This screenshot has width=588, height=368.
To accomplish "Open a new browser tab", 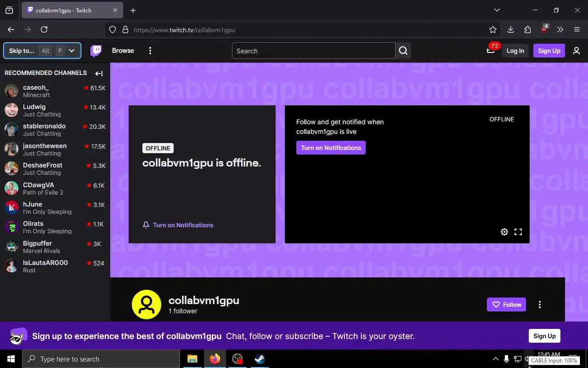I will [x=133, y=10].
